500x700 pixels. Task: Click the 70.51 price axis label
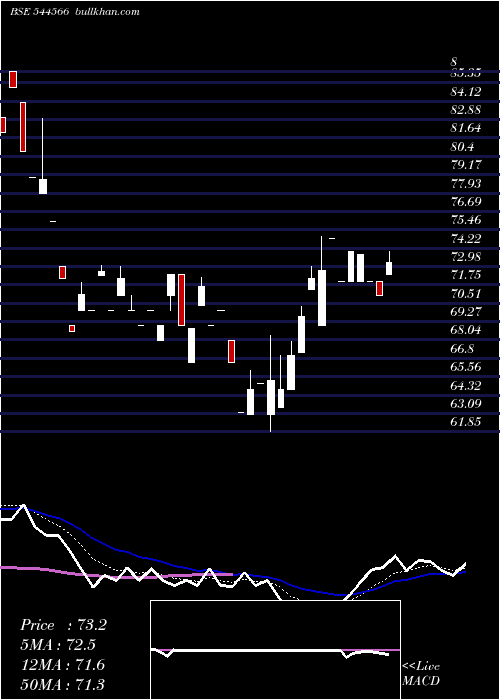point(466,294)
